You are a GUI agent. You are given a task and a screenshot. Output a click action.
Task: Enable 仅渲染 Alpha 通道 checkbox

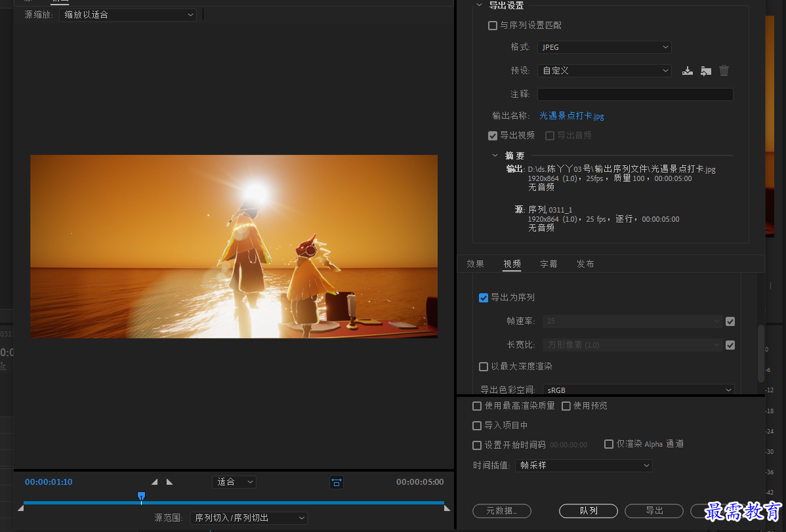click(x=609, y=444)
